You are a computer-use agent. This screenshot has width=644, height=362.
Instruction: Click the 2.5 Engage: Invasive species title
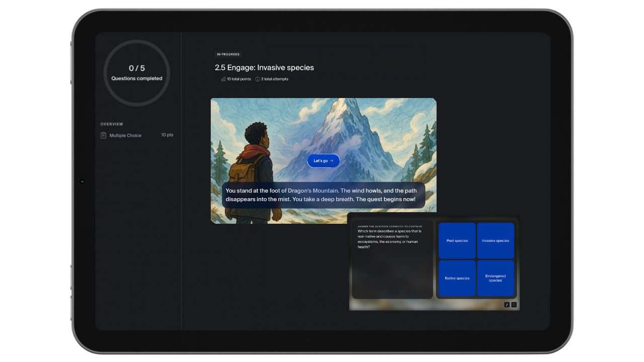click(264, 67)
